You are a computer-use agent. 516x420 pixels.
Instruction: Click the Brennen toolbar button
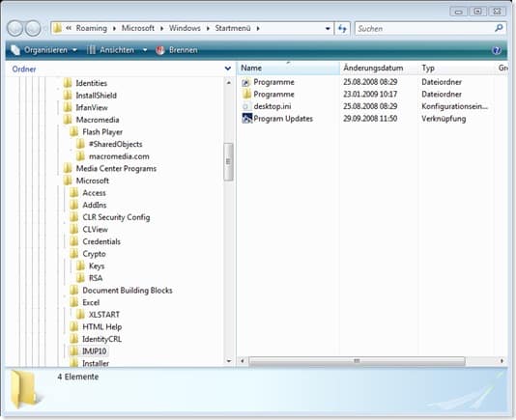[x=177, y=50]
